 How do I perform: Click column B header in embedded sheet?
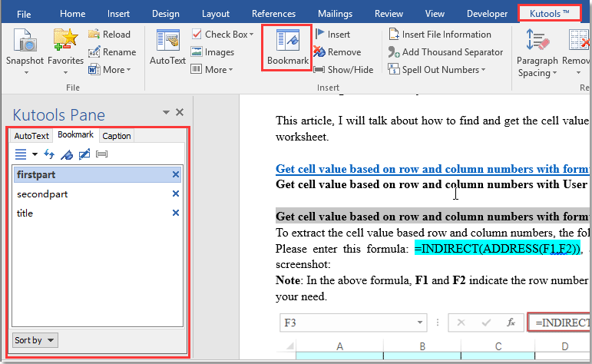(x=422, y=346)
